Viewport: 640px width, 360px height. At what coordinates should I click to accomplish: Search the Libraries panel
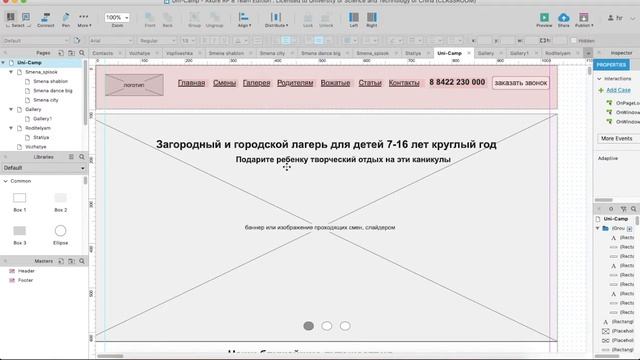[x=82, y=157]
